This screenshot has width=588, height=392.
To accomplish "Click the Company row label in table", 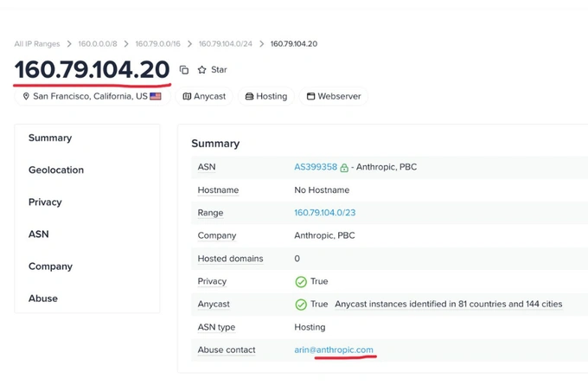I will pos(217,235).
